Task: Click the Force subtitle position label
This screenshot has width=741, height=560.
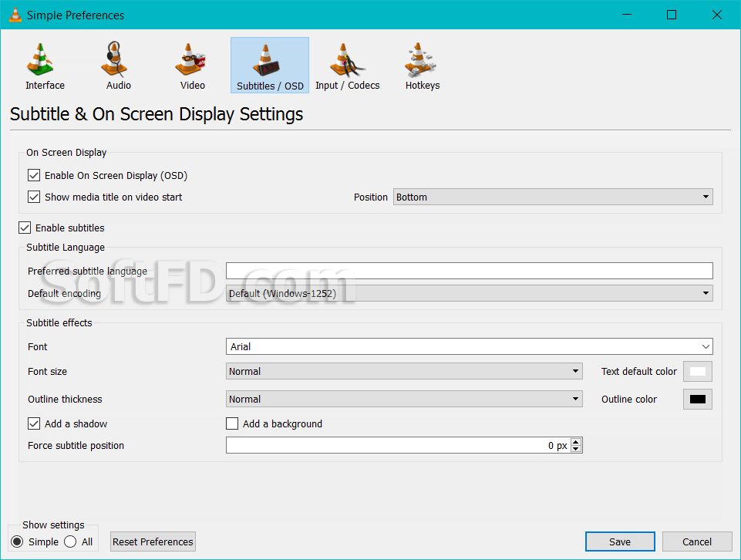Action: coord(76,445)
